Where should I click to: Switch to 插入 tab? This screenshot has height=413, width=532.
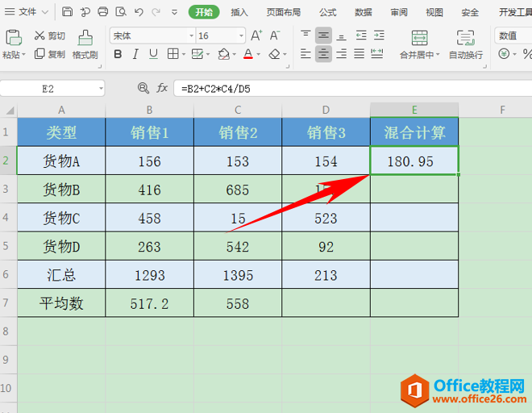point(239,13)
